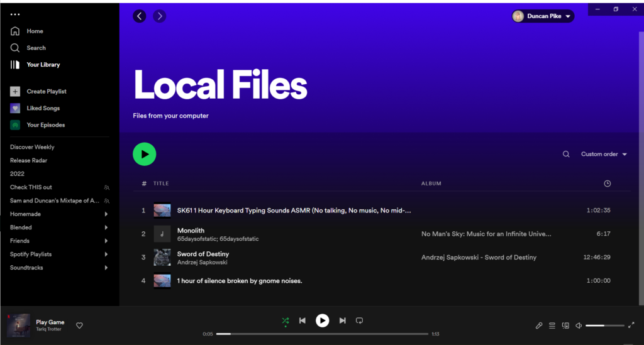644x345 pixels.
Task: Mute the volume speaker icon
Action: pos(579,326)
